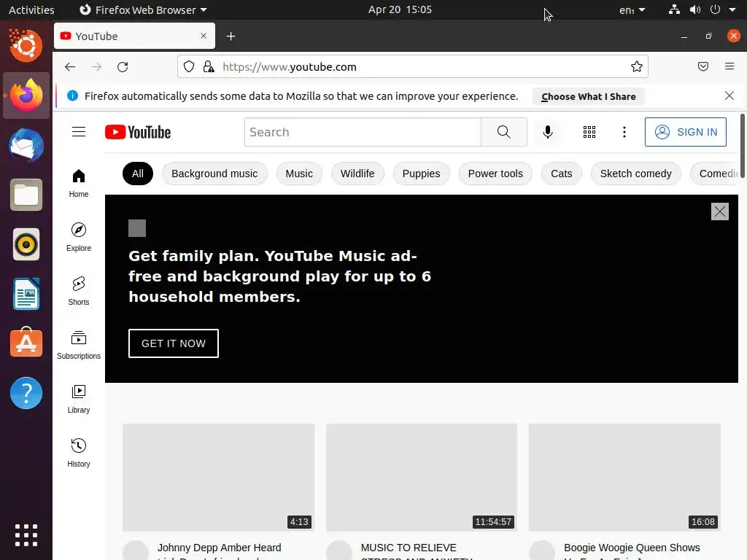Open History in the sidebar
Screen dimensions: 747x560
[79, 453]
